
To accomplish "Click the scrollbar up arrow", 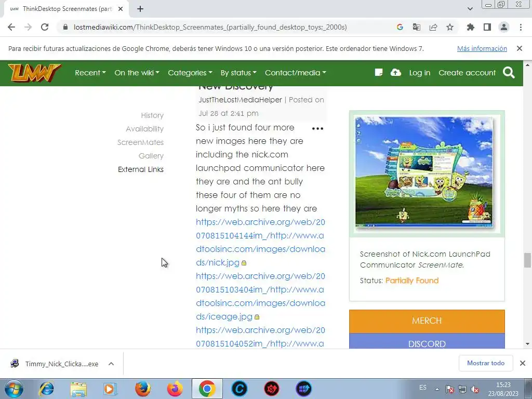I will 527,65.
